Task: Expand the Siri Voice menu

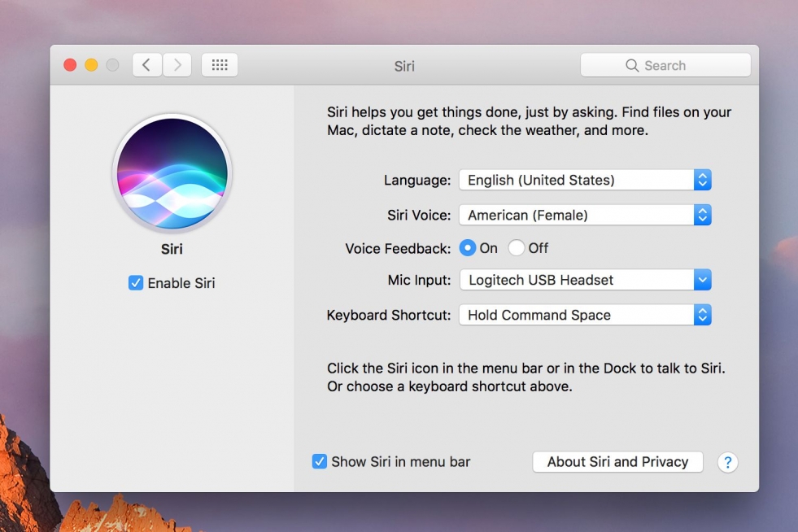Action: coord(585,215)
